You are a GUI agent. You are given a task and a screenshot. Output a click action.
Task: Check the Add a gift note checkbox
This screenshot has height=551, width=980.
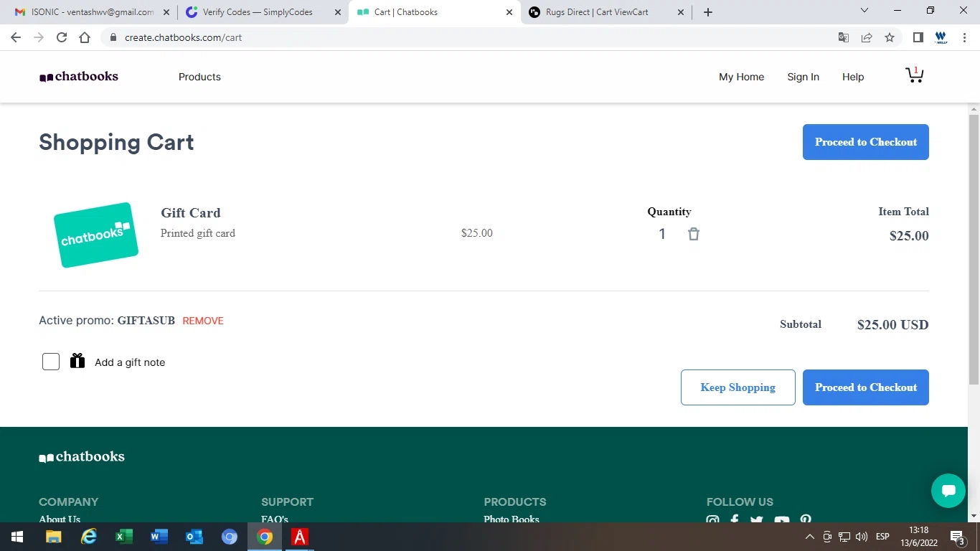(x=51, y=362)
